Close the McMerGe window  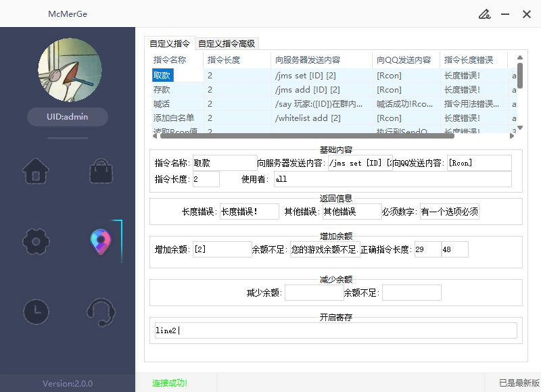pyautogui.click(x=527, y=14)
